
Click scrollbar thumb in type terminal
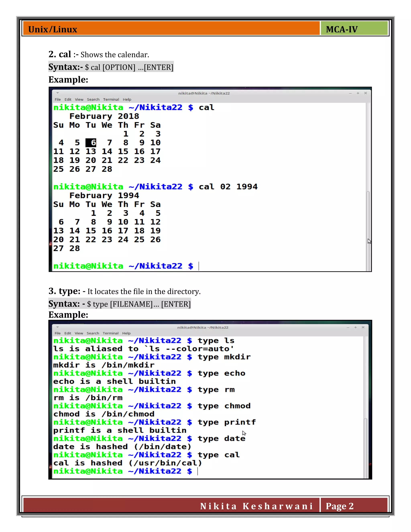[x=365, y=448]
